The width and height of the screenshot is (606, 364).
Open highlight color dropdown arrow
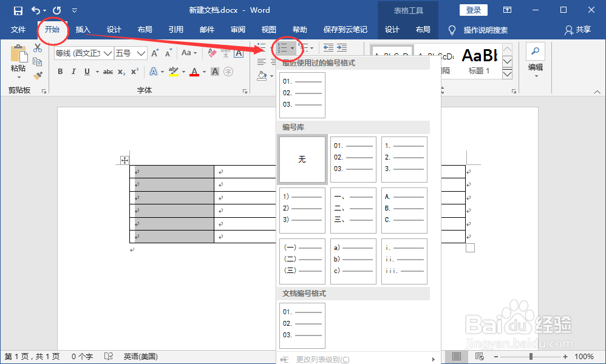183,72
